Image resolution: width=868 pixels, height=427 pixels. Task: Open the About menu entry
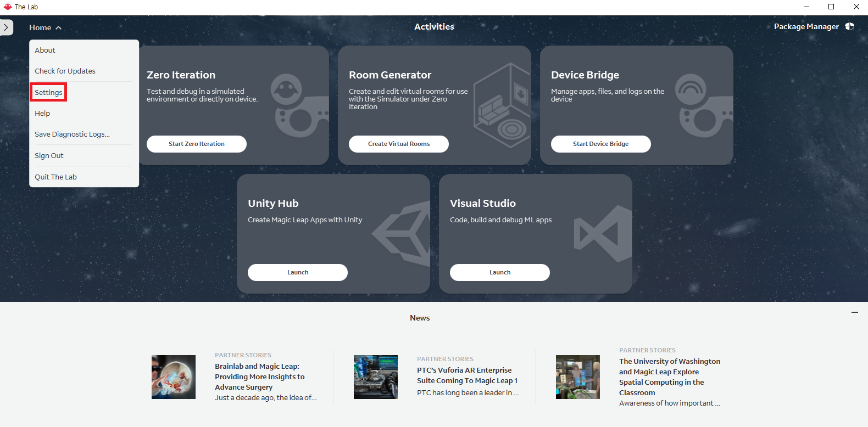click(45, 50)
